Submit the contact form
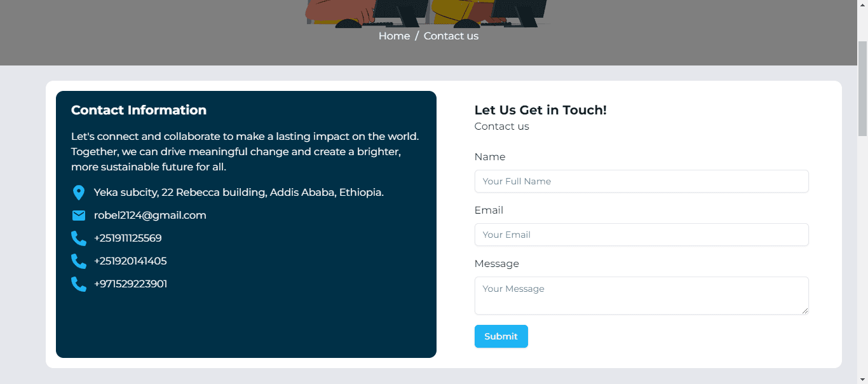 tap(501, 336)
